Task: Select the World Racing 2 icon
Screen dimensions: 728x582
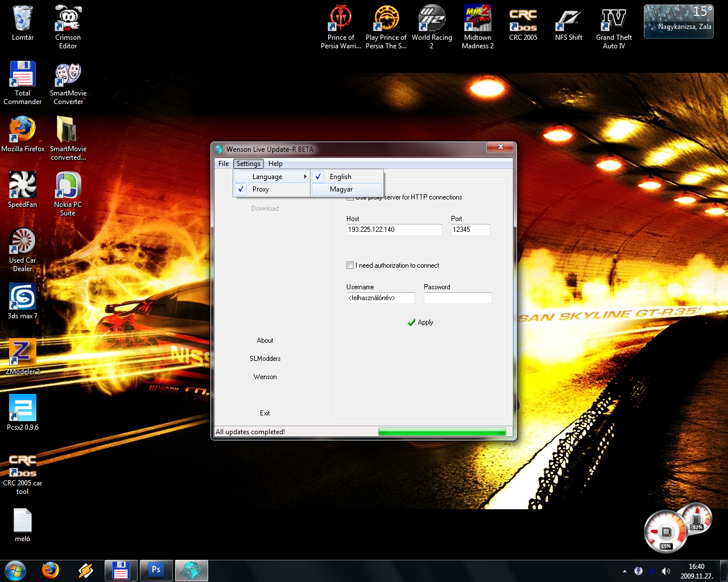Action: coord(432,27)
